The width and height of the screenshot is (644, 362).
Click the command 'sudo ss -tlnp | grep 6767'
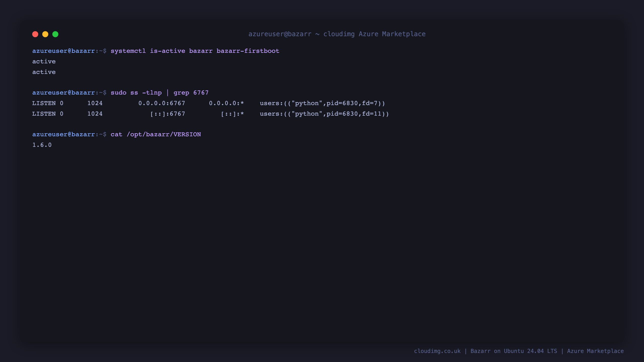click(x=160, y=93)
